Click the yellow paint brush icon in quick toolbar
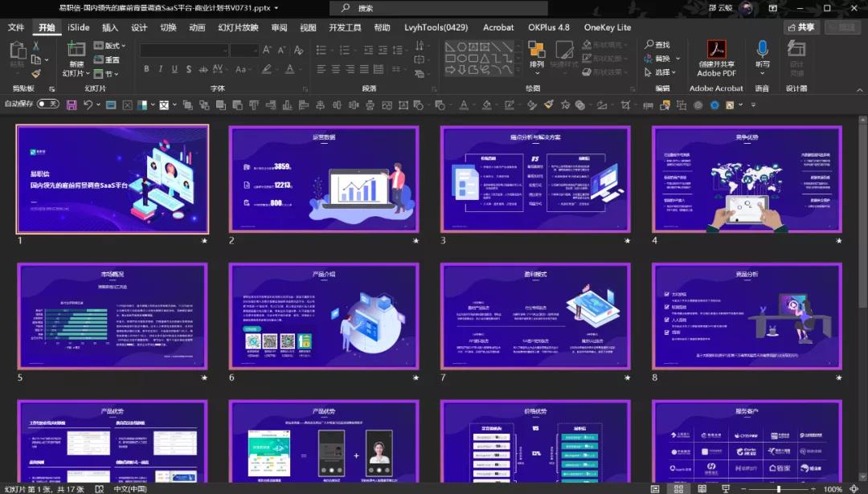This screenshot has height=494, width=868. click(549, 104)
